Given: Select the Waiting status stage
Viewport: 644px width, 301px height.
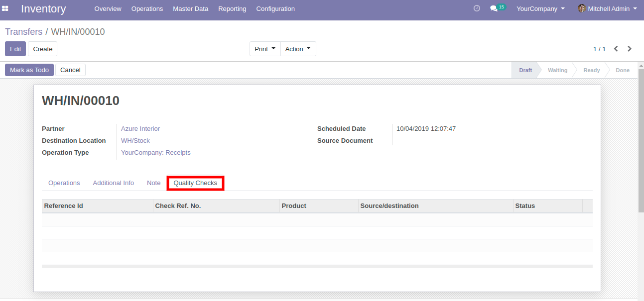Looking at the screenshot, I should pyautogui.click(x=557, y=70).
